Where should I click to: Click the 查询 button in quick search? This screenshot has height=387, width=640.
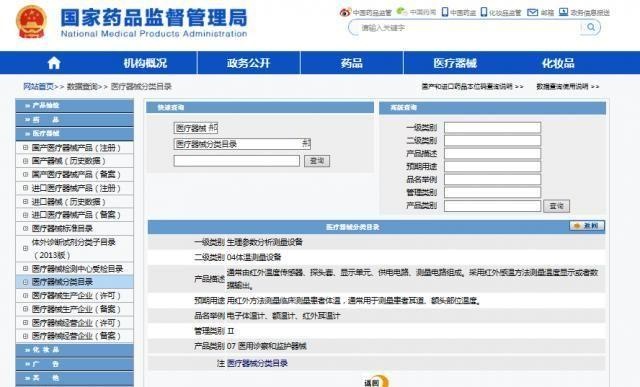pyautogui.click(x=317, y=161)
